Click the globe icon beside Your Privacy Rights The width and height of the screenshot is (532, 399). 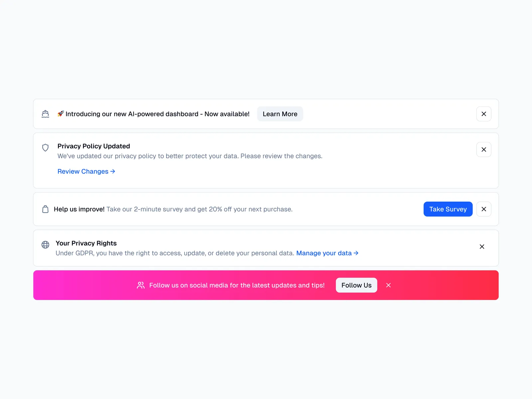(45, 245)
